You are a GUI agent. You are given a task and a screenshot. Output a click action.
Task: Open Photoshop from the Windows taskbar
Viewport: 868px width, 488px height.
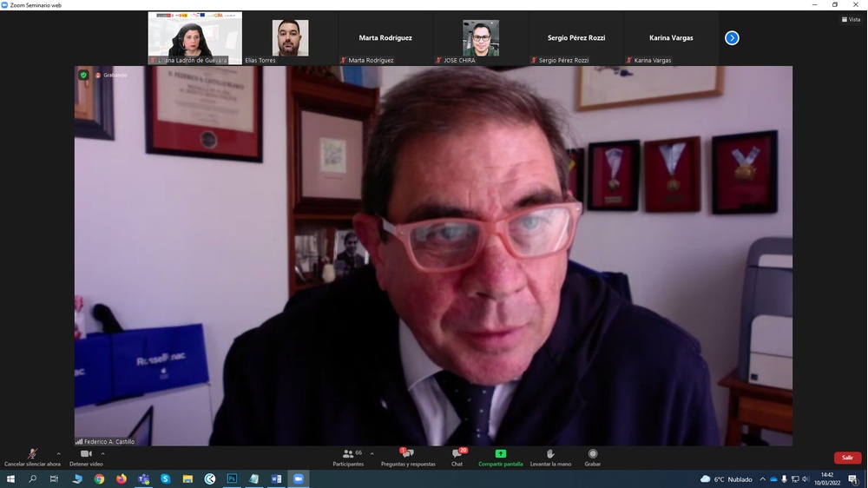point(232,478)
